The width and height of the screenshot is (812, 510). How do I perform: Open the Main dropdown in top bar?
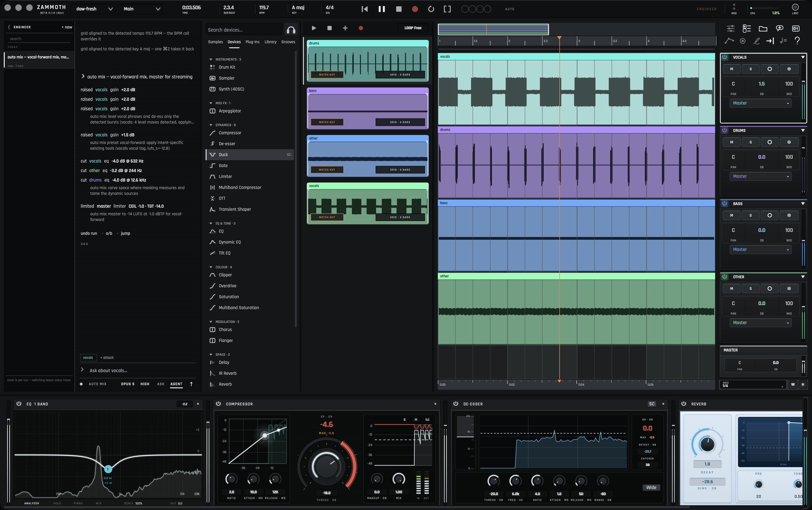point(141,9)
